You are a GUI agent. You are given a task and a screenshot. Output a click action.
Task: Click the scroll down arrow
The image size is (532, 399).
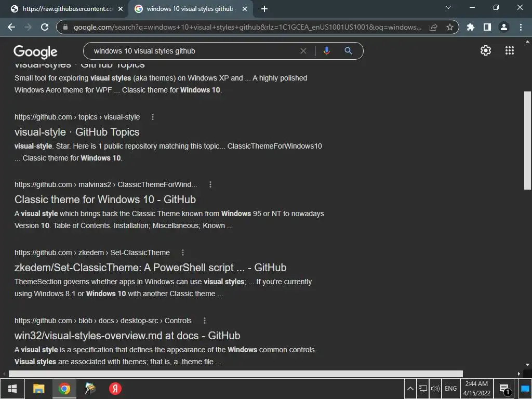(x=527, y=365)
